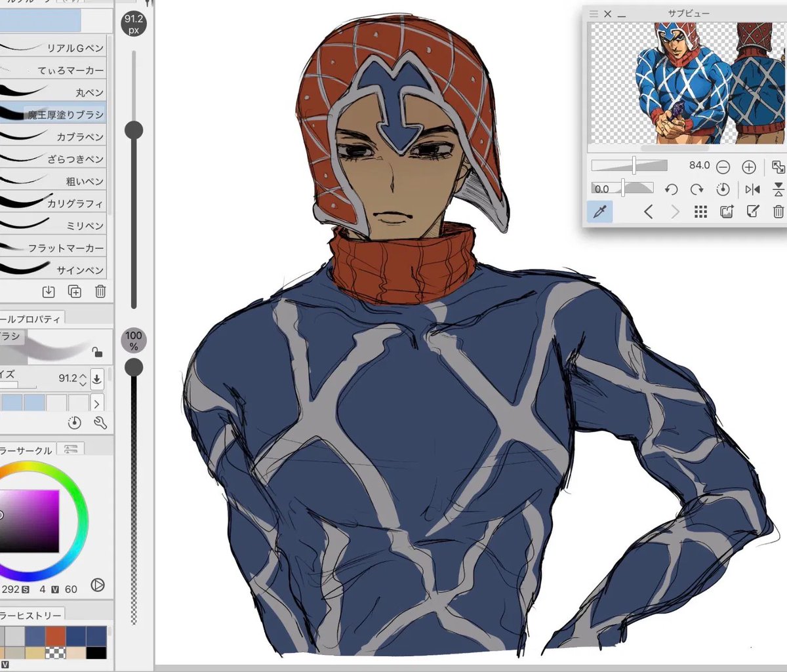
Task: Switch color space with circle arrow icon
Action: coord(98,585)
